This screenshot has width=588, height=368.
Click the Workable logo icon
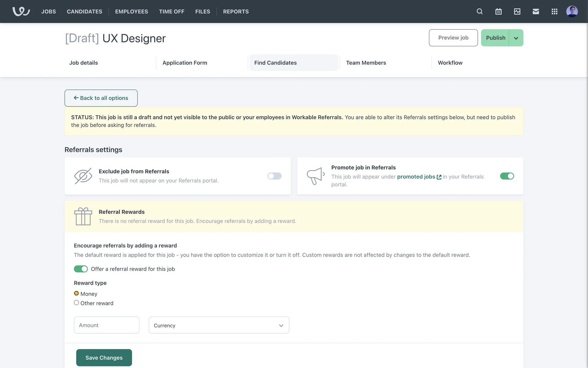(x=21, y=11)
